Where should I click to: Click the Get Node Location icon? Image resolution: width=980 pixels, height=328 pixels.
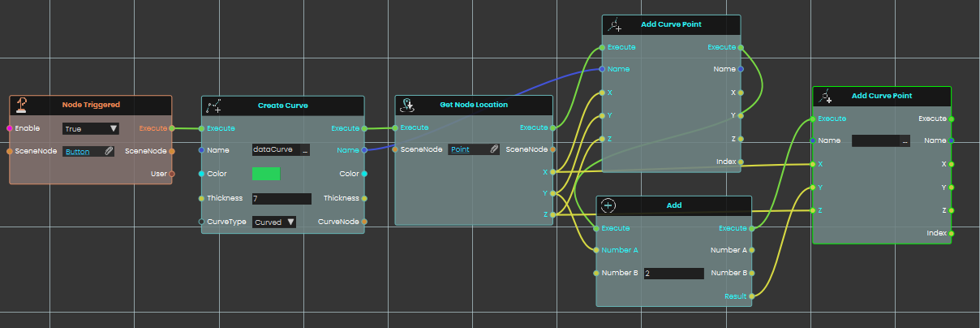(x=409, y=105)
